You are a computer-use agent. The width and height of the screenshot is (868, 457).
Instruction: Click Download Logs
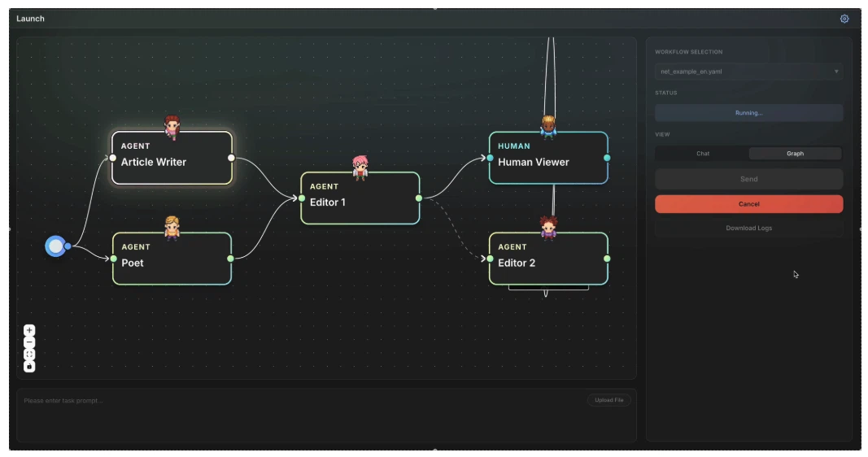(x=749, y=228)
